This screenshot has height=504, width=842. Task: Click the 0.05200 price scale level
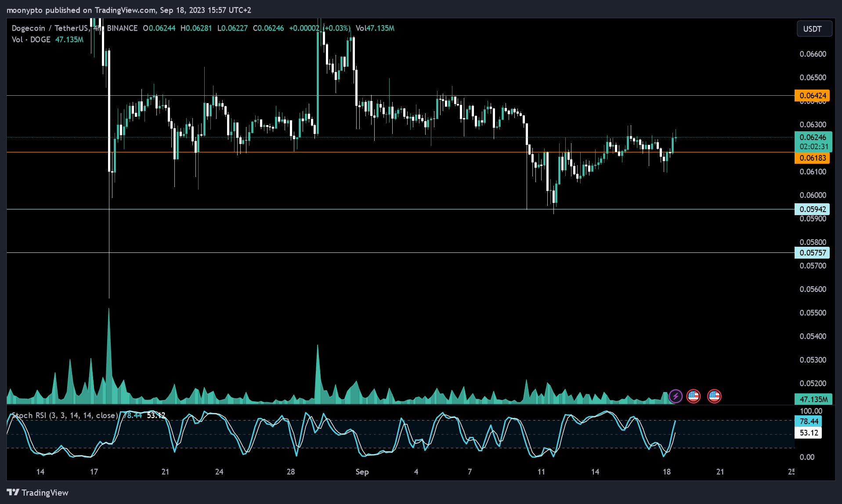point(813,384)
